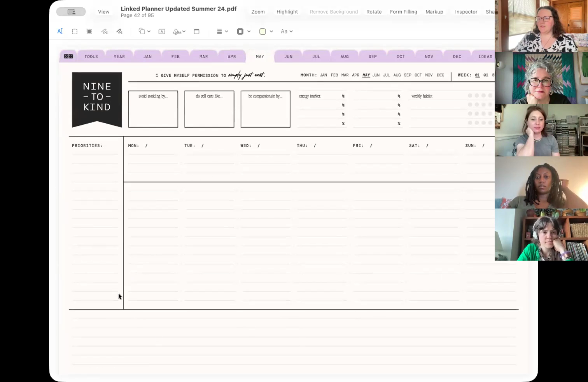Screen dimensions: 588x382
Task: Expand the Signature dropdown arrow
Action: (184, 32)
